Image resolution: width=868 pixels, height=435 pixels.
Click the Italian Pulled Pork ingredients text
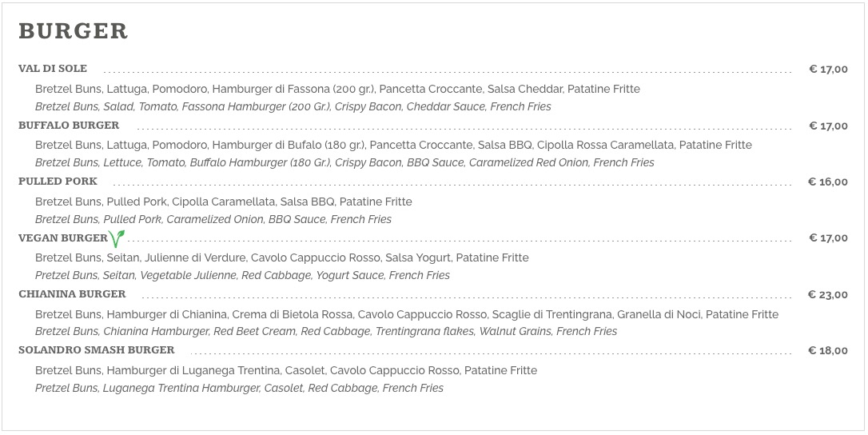[224, 202]
